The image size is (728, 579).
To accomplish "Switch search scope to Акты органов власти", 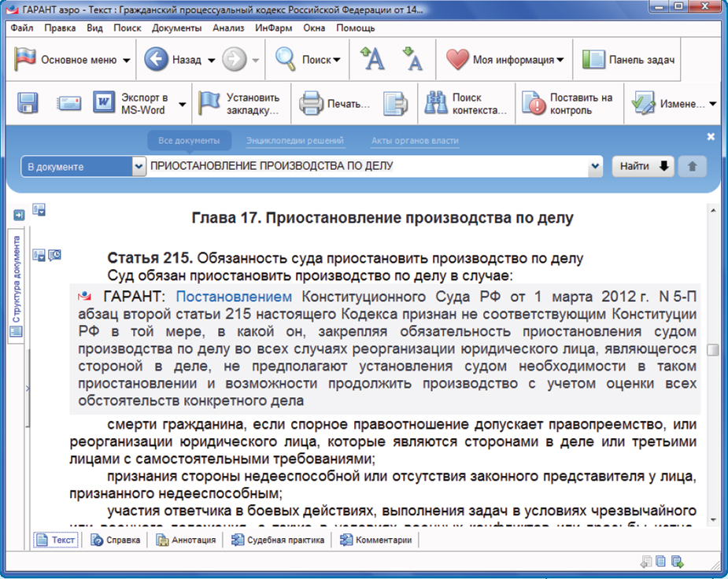I will coord(415,141).
